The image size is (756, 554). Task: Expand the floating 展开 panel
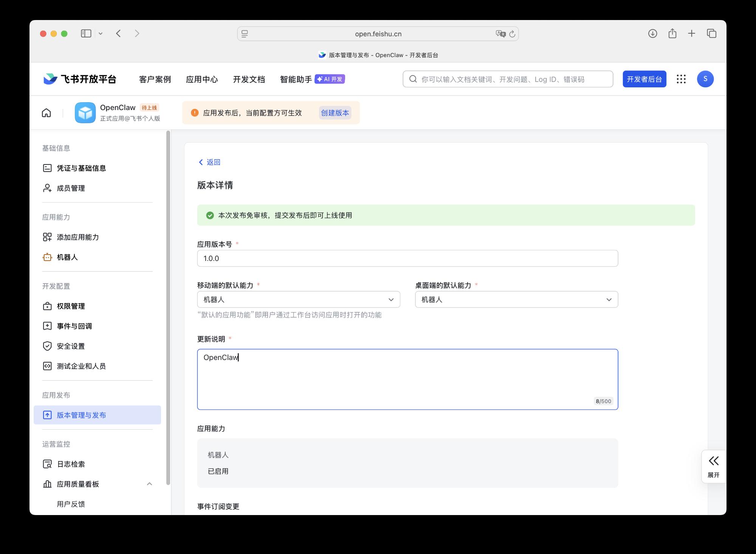point(713,466)
